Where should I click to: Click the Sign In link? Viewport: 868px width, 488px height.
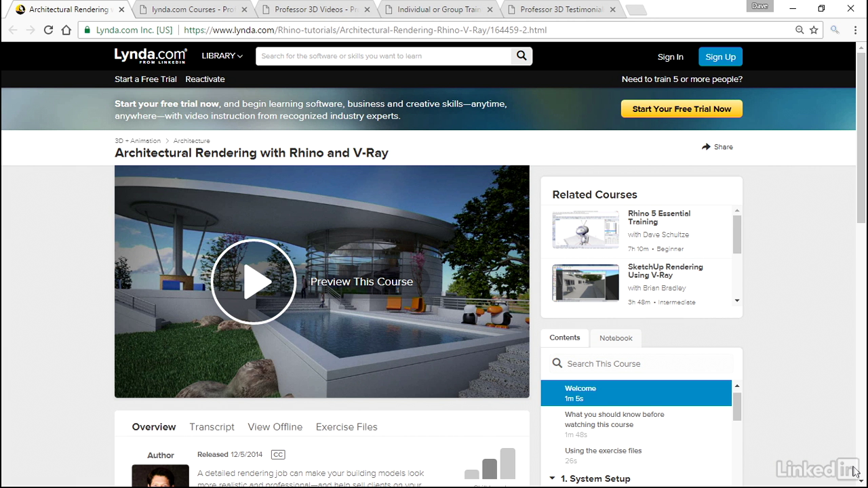(670, 57)
